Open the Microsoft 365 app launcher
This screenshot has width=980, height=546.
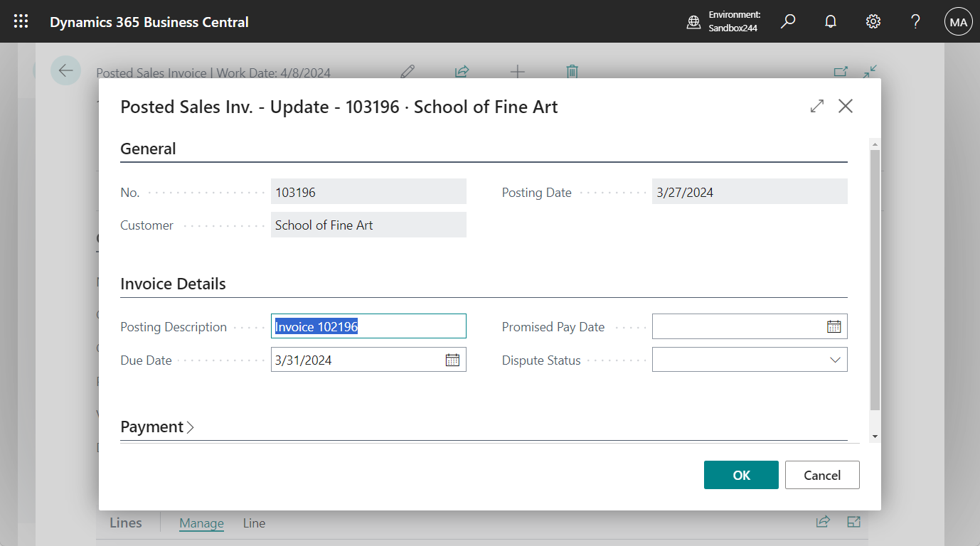pos(21,21)
